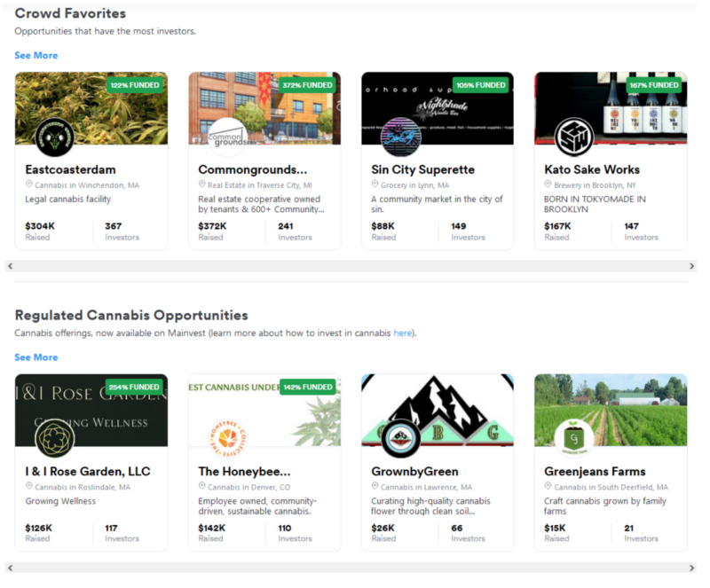Click location pin beside Cannabis in South Deerfield

(x=548, y=486)
